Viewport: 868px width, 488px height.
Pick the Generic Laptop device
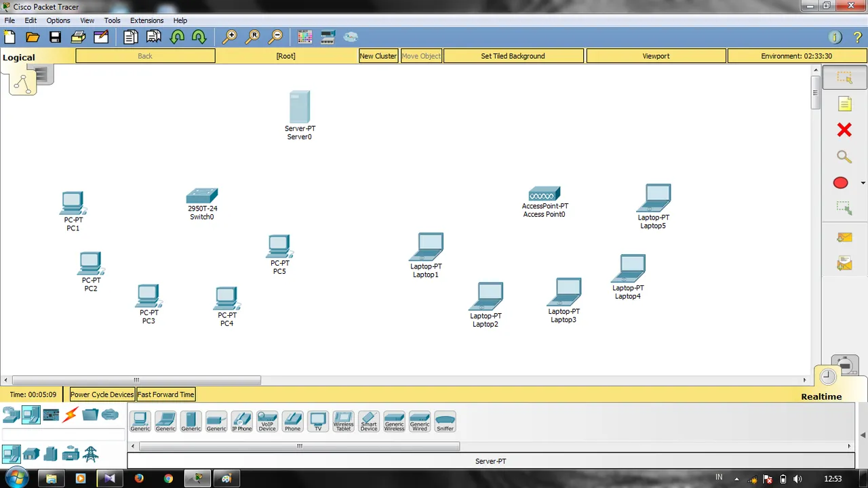point(165,421)
